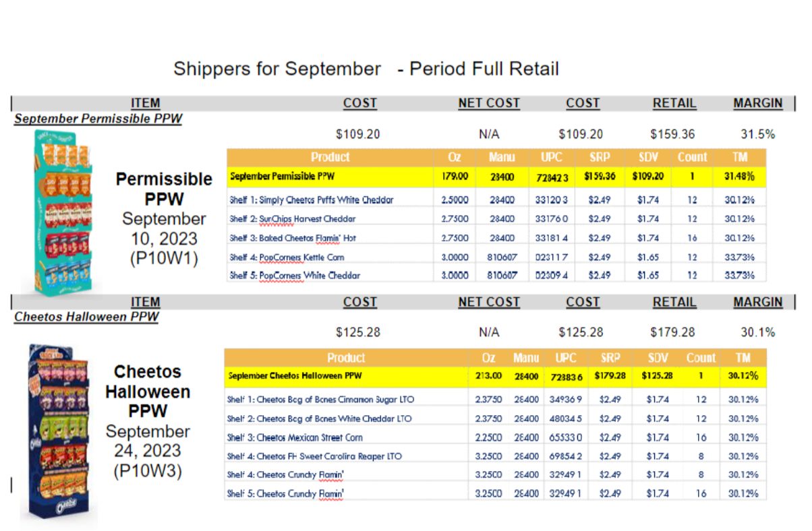Viewport: 812px width, 531px height.
Task: Select 'Shelf 1: Simply Cheetos Puffs White Cheddar'
Action: 311,200
